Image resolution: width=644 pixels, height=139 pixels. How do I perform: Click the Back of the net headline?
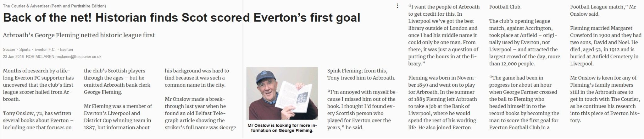(181, 18)
